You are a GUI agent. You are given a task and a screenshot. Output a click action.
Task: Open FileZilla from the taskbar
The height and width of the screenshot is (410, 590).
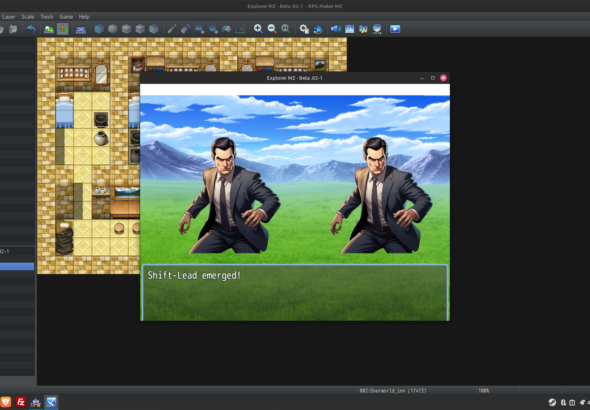tap(21, 402)
